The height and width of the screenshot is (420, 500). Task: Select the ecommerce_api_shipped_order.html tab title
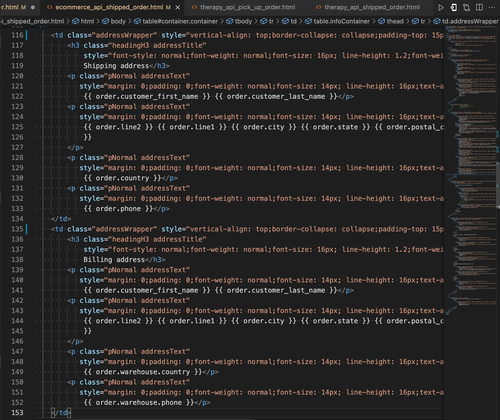coord(110,7)
